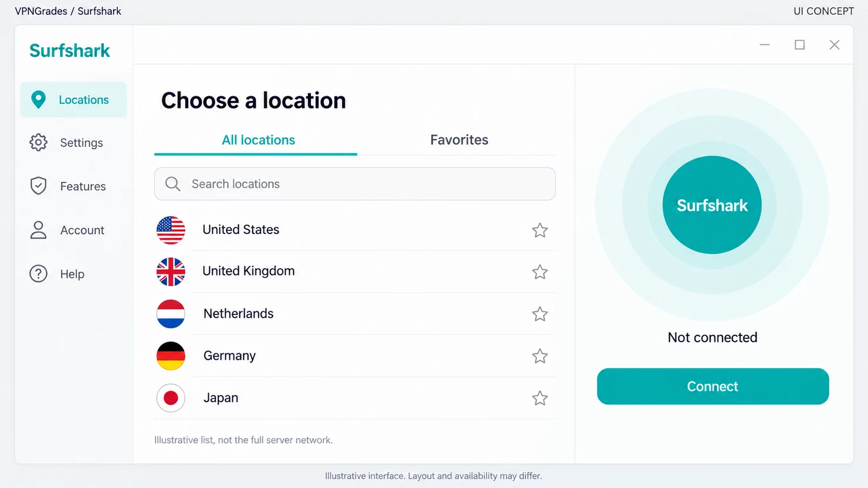The image size is (868, 488).
Task: Click in the Search locations field
Action: pos(355,184)
